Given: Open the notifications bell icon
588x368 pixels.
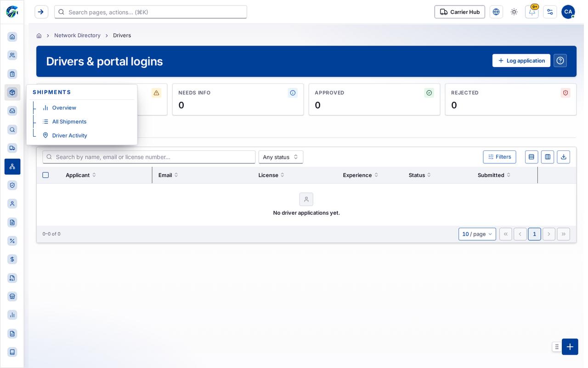Looking at the screenshot, I should (x=531, y=12).
